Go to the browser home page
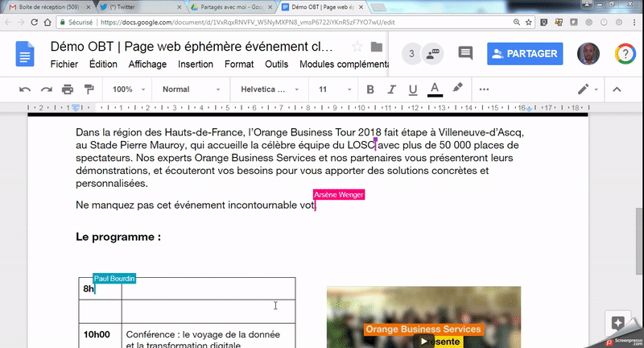The height and width of the screenshot is (348, 644). [x=47, y=23]
